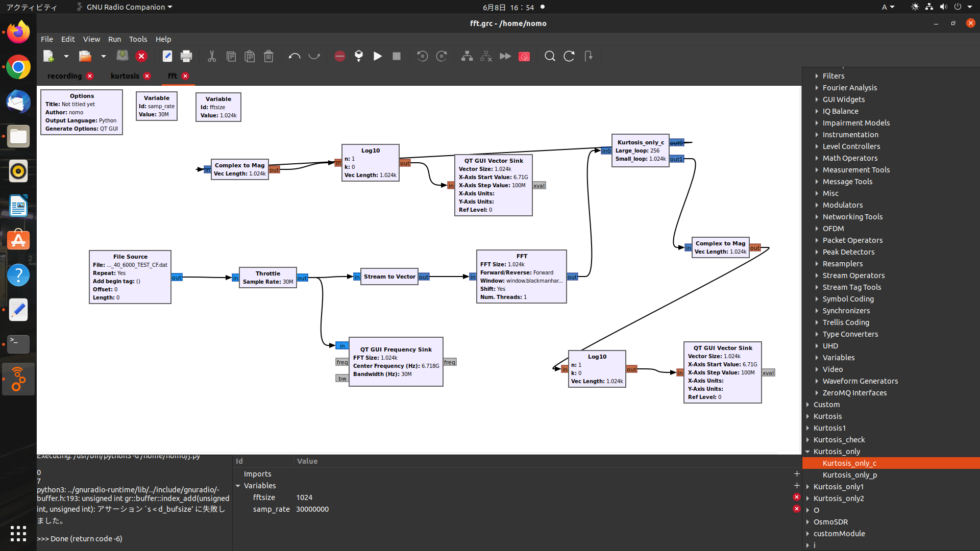
Task: Execute the flow graph with play button
Action: (378, 56)
